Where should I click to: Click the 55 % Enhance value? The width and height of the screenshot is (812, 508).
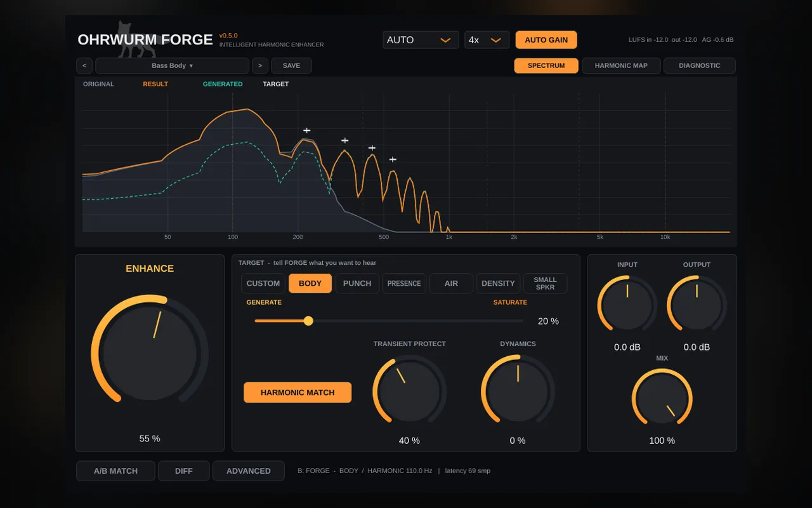(x=150, y=439)
